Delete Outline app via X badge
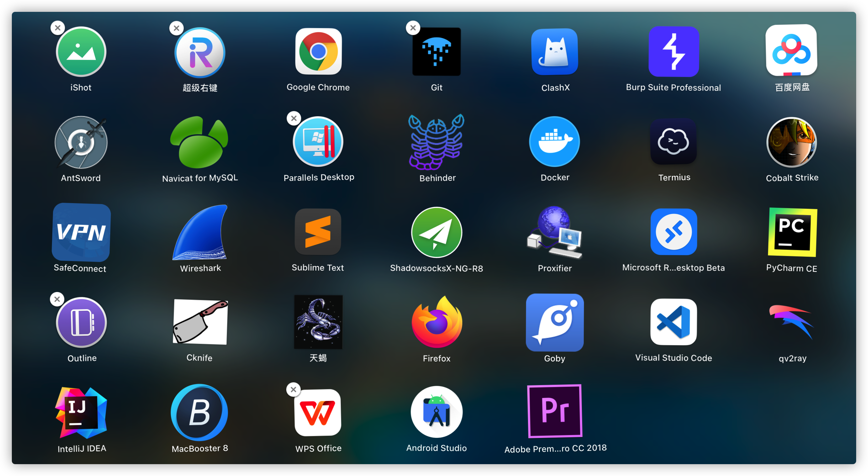The height and width of the screenshot is (476, 868). click(57, 299)
